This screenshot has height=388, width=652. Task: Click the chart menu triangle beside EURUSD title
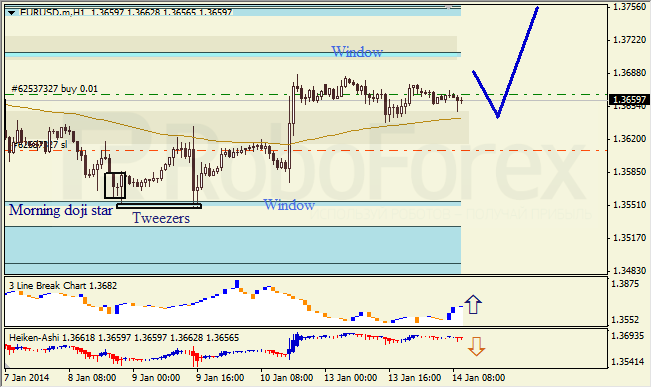(x=12, y=13)
